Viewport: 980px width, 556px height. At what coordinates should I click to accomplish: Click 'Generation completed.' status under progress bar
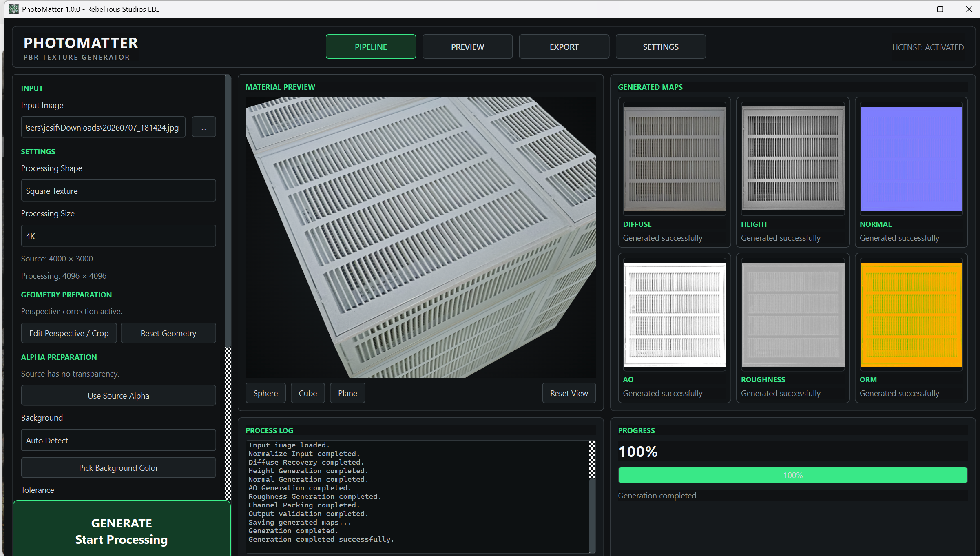point(658,496)
